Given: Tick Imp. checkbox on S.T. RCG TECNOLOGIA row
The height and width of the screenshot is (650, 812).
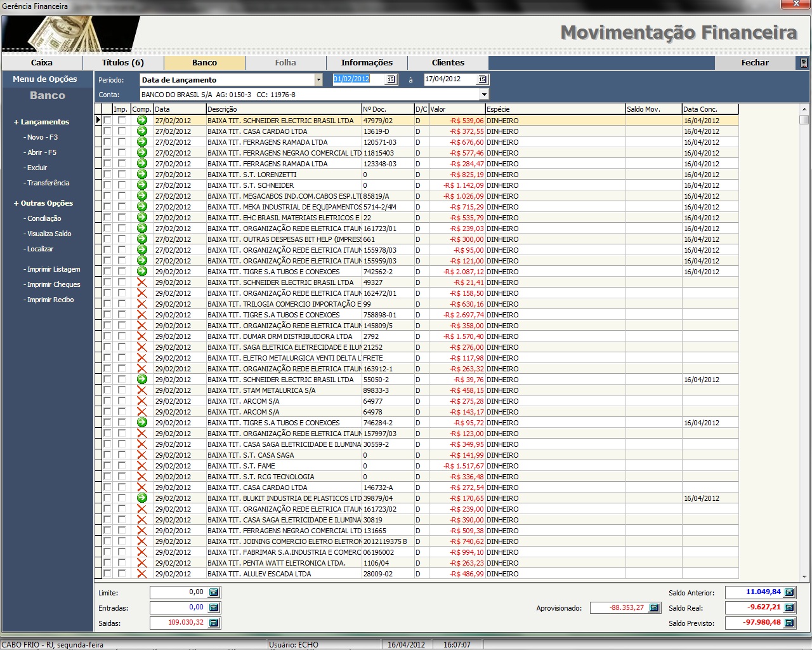Looking at the screenshot, I should [121, 476].
